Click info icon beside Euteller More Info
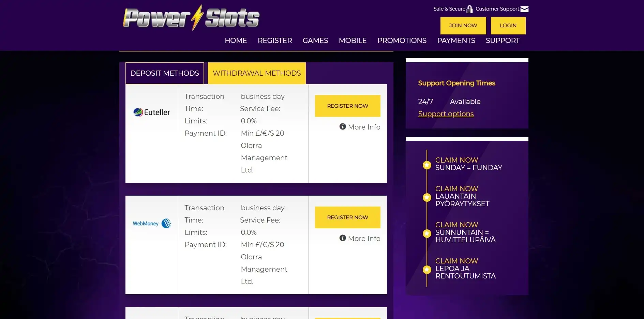 pyautogui.click(x=343, y=126)
